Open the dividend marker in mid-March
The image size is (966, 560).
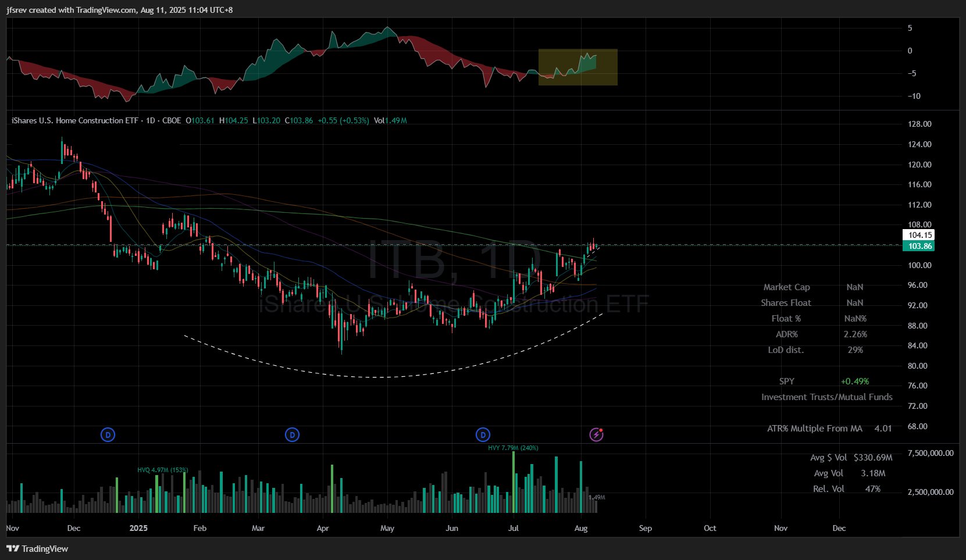(292, 434)
